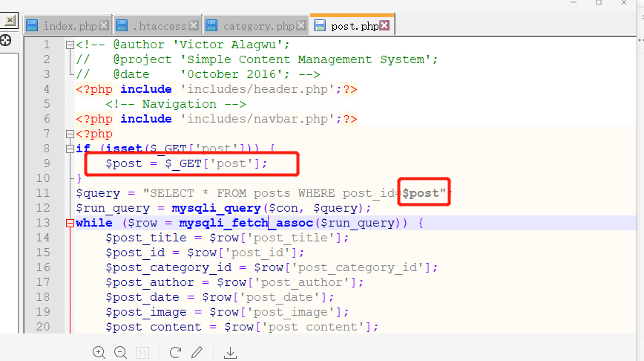Click $post_id variable on line 15
Screen dimensions: 644x361
(135, 253)
